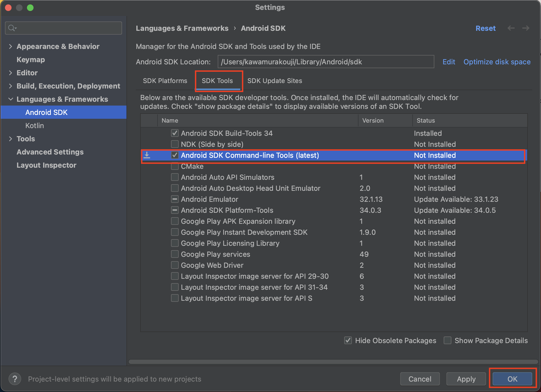Click the Android SDK Location field

click(325, 62)
